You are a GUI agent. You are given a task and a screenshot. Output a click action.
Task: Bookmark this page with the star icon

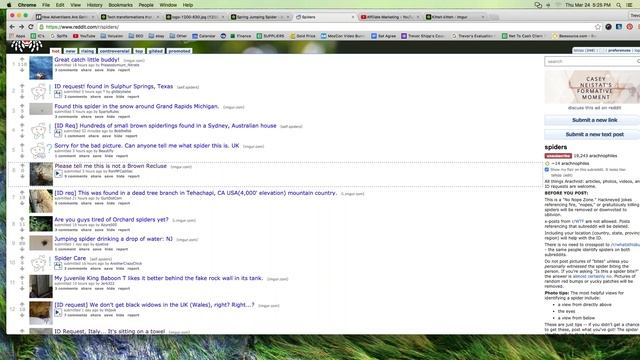point(598,27)
